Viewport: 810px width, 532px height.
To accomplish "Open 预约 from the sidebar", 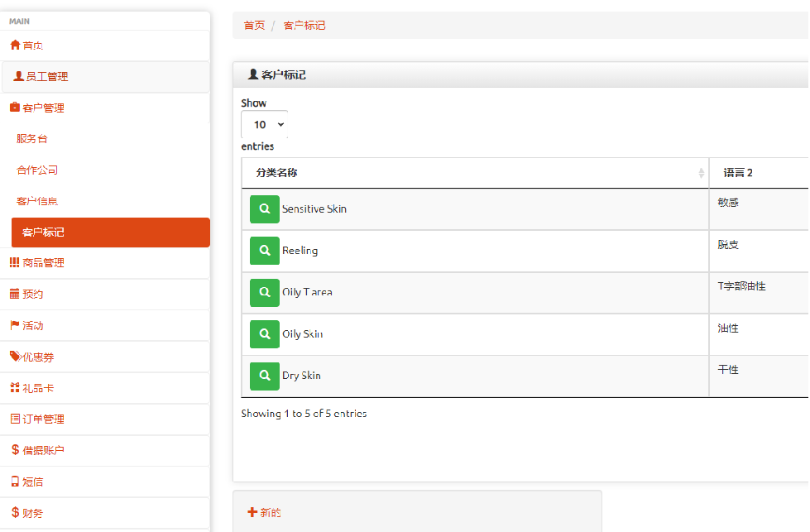I will pyautogui.click(x=105, y=295).
